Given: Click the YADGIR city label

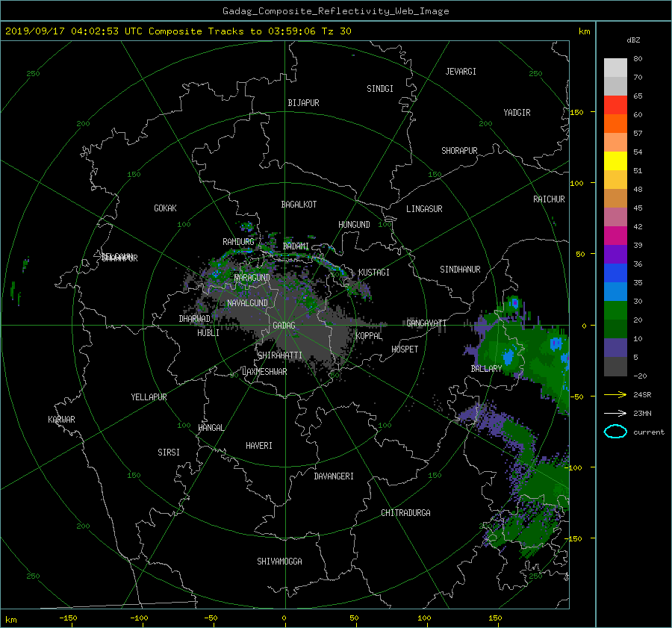Looking at the screenshot, I should (517, 113).
